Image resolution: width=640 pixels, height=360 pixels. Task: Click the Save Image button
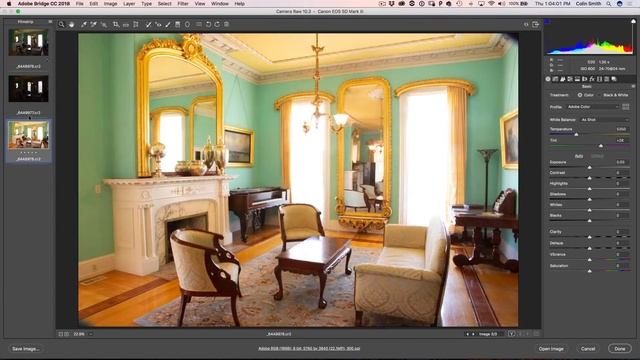(25, 349)
